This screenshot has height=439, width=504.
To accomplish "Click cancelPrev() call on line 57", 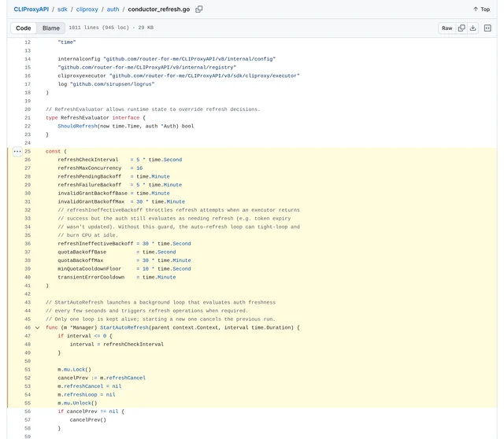I will pyautogui.click(x=88, y=420).
